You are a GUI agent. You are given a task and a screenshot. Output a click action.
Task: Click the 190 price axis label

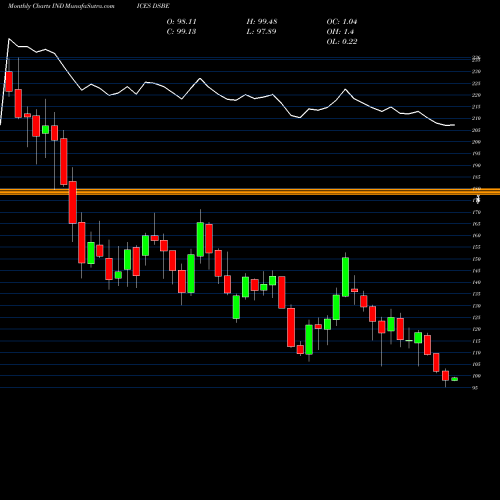click(x=476, y=165)
